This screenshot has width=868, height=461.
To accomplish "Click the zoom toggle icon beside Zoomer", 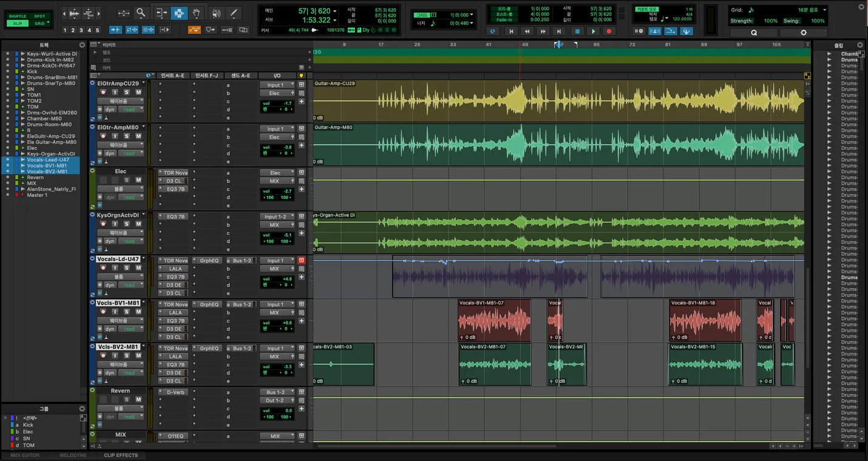I will tap(123, 13).
